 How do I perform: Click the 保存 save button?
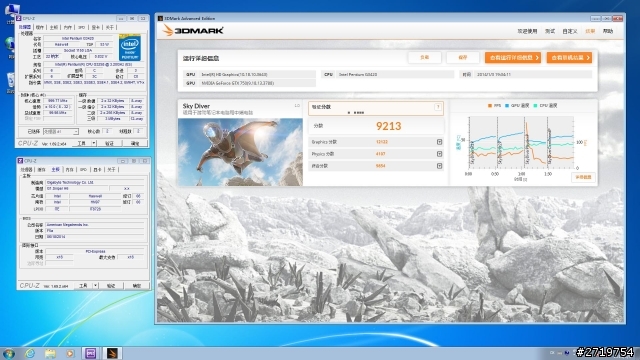tap(463, 58)
